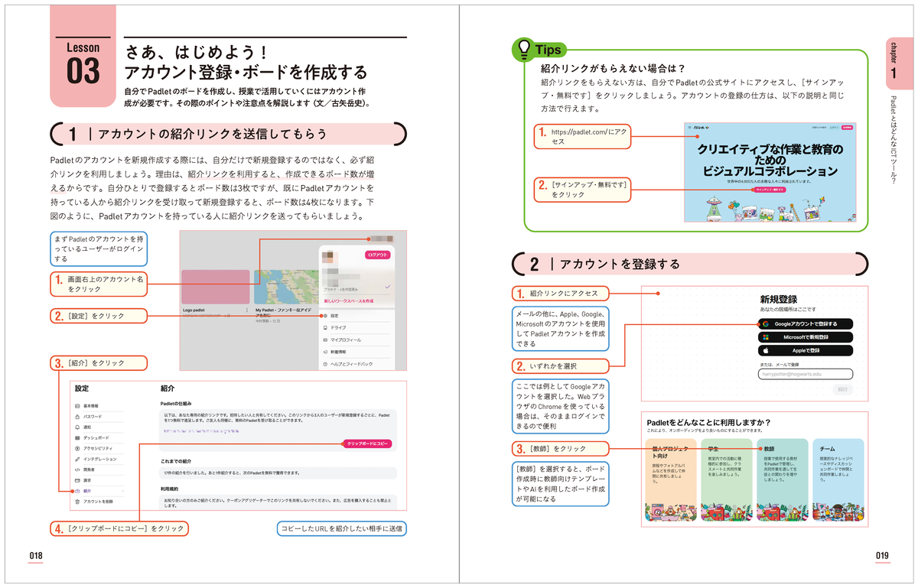This screenshot has width=918, height=588.
Task: Select the 教師 card
Action: click(x=782, y=479)
